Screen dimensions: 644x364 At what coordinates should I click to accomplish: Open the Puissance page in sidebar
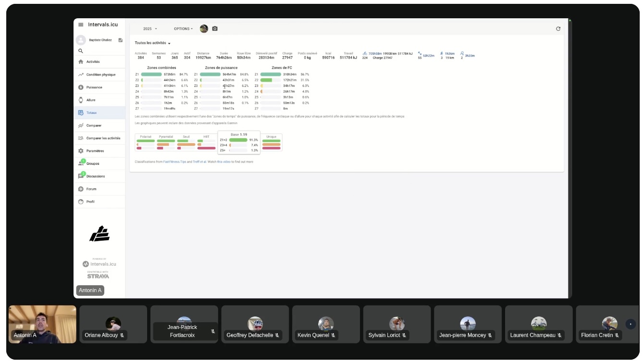pyautogui.click(x=94, y=87)
